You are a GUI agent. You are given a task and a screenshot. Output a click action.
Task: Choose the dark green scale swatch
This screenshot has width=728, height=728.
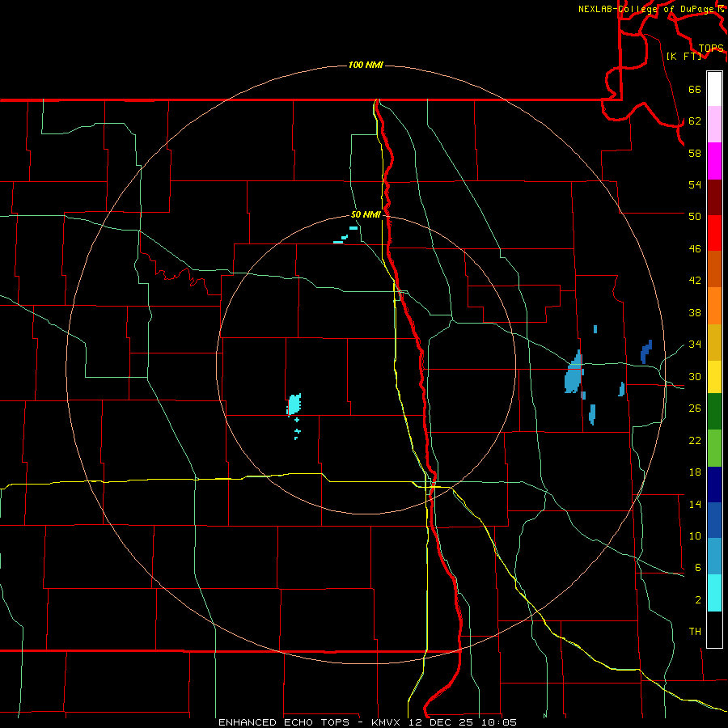point(714,411)
